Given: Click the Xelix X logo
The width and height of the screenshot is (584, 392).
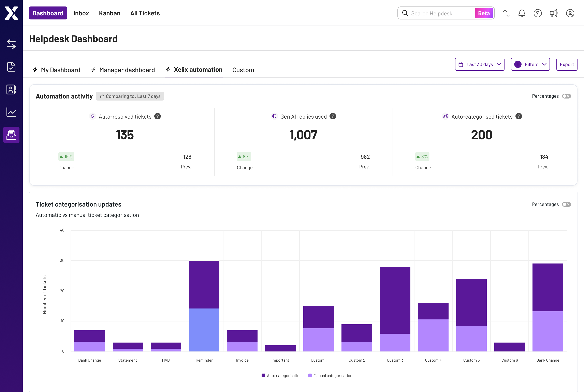Looking at the screenshot, I should click(11, 13).
